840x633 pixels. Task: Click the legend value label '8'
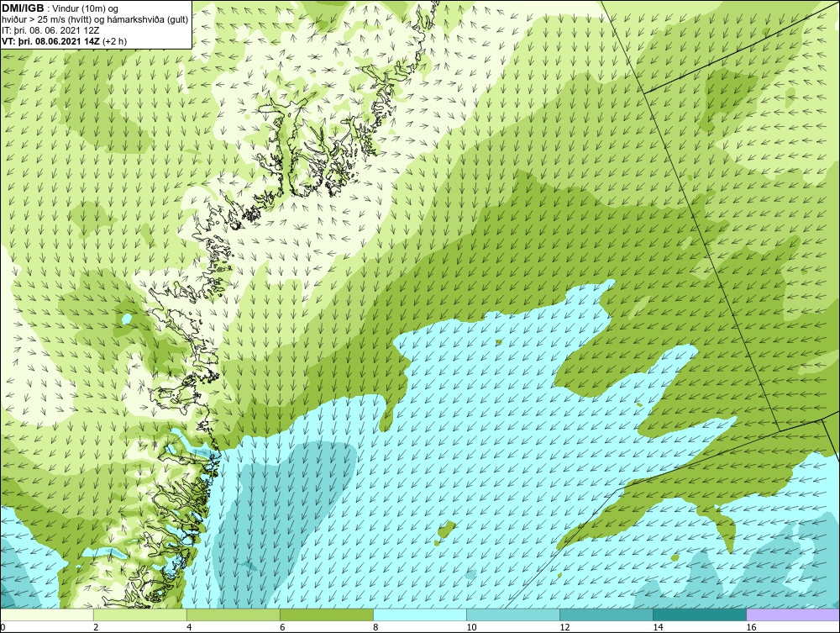[x=375, y=627]
